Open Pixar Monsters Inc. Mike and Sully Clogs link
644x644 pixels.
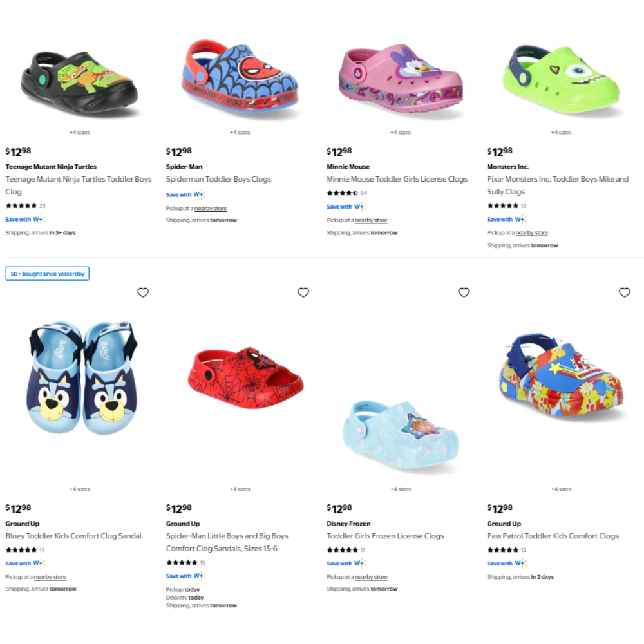[558, 185]
